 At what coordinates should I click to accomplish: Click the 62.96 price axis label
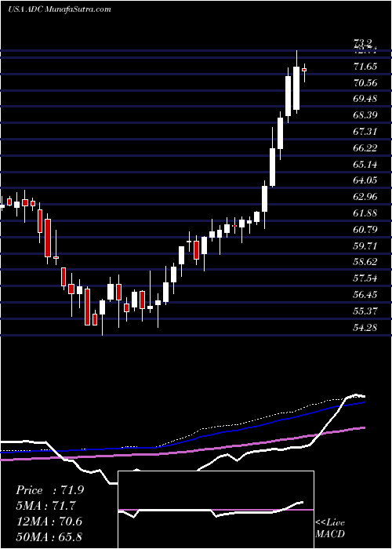pyautogui.click(x=365, y=197)
